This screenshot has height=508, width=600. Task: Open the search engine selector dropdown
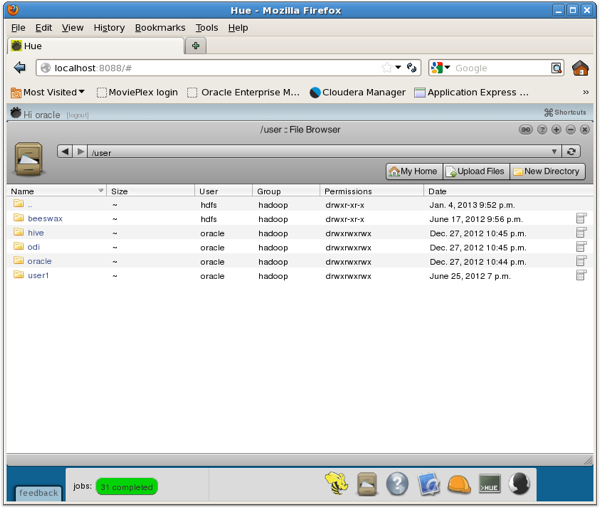[x=441, y=68]
